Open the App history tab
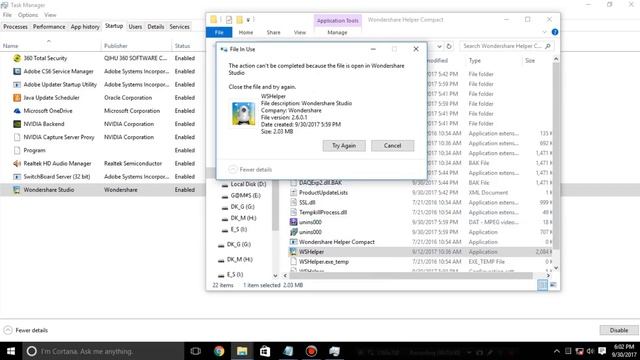The height and width of the screenshot is (360, 640). pyautogui.click(x=85, y=27)
